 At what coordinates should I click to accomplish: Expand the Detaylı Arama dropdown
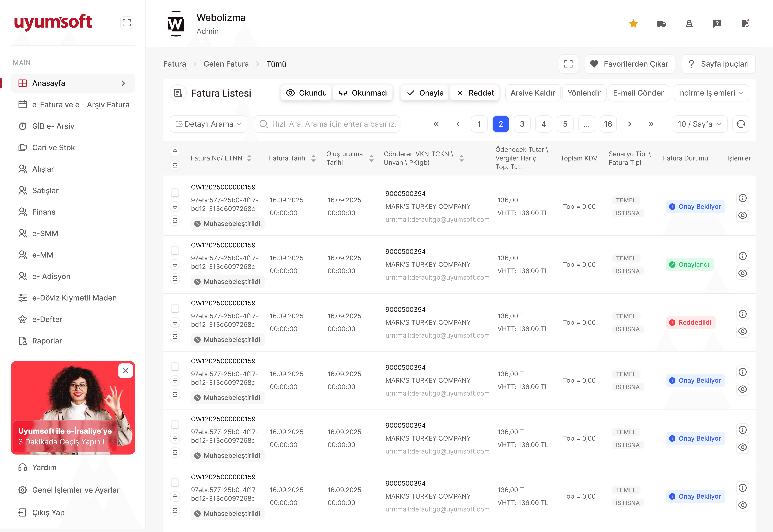click(208, 124)
